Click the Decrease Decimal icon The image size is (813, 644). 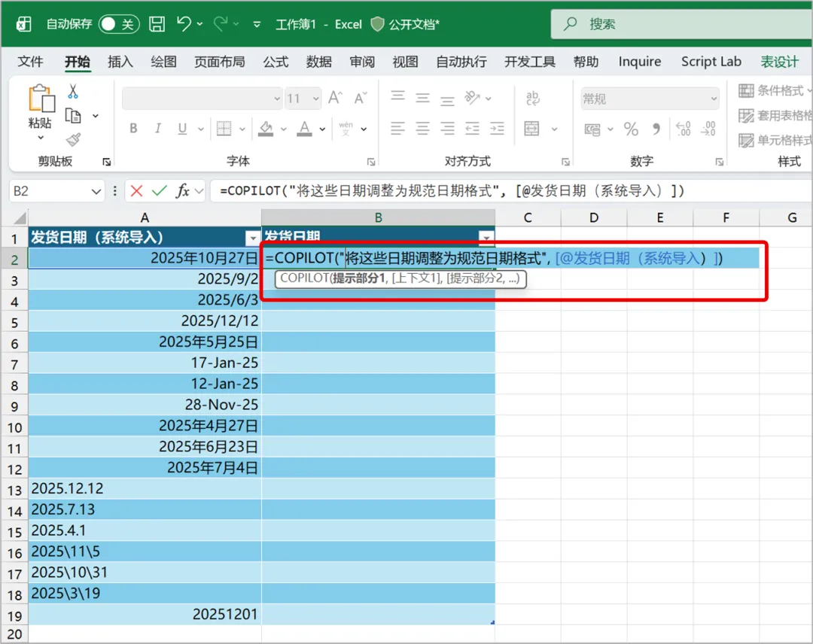pos(708,129)
